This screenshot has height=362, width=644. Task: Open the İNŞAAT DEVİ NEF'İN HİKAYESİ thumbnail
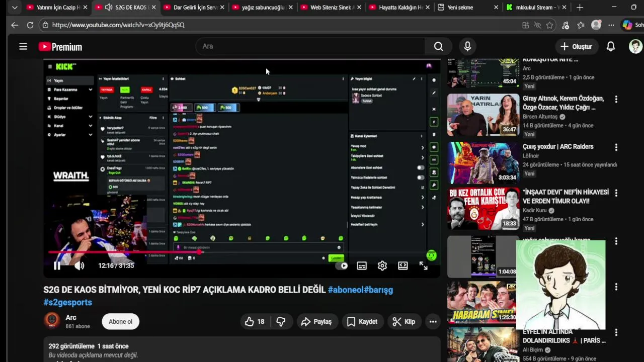[483, 209]
